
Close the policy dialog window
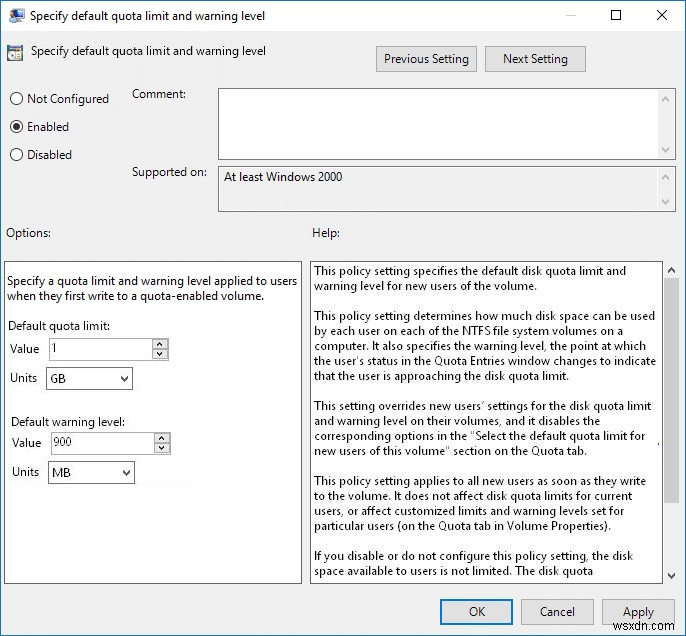pyautogui.click(x=662, y=15)
